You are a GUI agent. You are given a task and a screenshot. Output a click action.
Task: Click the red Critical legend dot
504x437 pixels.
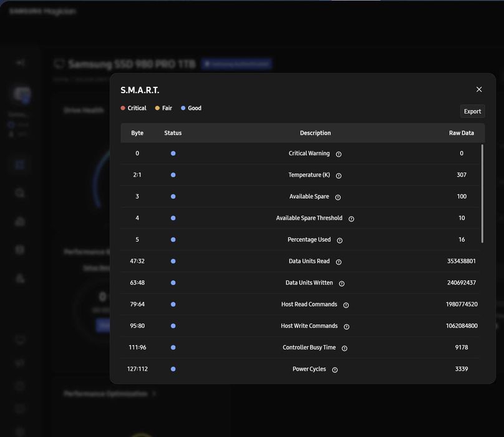(123, 108)
